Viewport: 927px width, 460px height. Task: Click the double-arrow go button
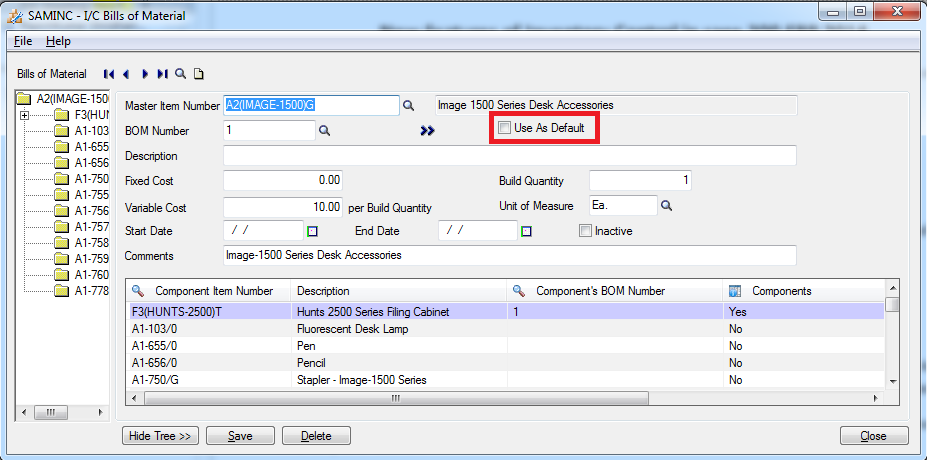click(427, 131)
